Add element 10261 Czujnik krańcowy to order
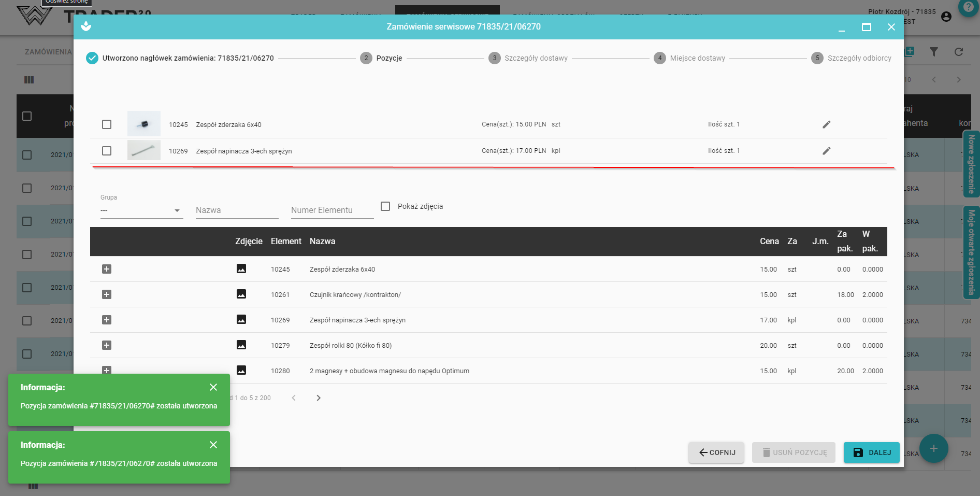This screenshot has width=980, height=496. (x=107, y=294)
